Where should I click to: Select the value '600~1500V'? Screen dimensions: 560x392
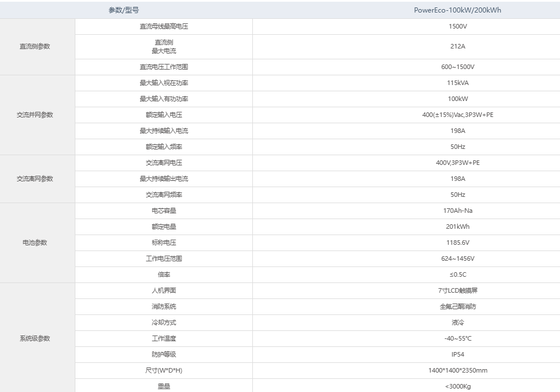(x=458, y=67)
